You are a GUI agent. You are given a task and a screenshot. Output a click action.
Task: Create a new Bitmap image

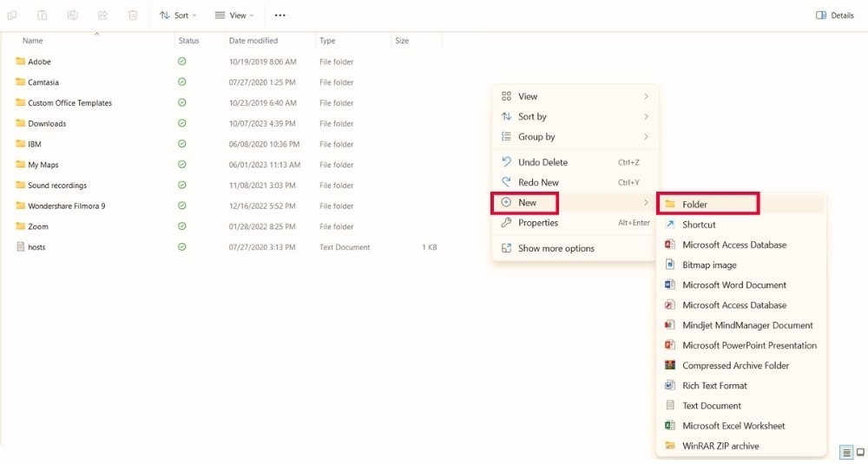pyautogui.click(x=740, y=265)
